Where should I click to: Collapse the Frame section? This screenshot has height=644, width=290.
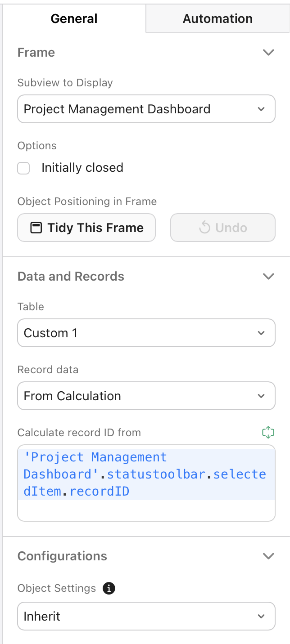[x=268, y=52]
